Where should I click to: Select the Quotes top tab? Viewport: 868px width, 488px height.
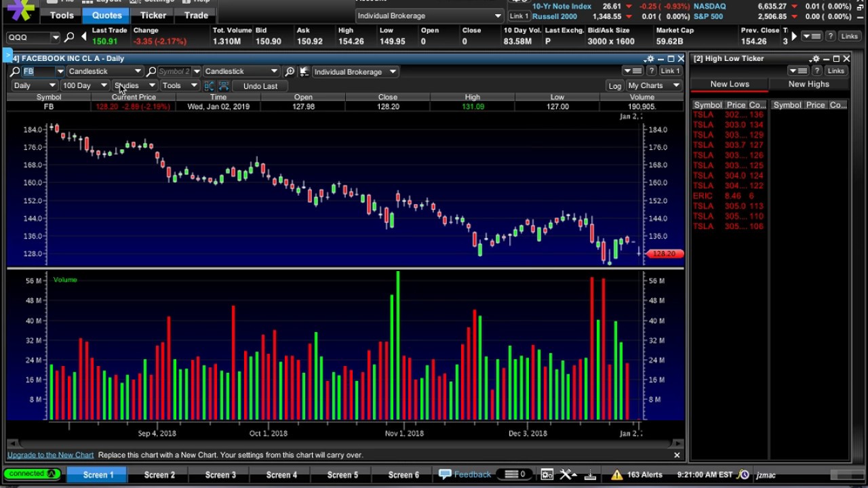[107, 15]
